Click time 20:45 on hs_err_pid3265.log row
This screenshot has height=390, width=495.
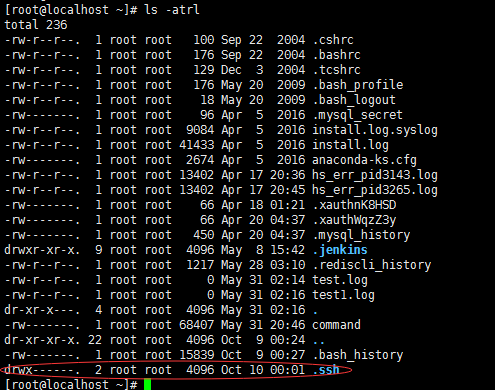287,190
